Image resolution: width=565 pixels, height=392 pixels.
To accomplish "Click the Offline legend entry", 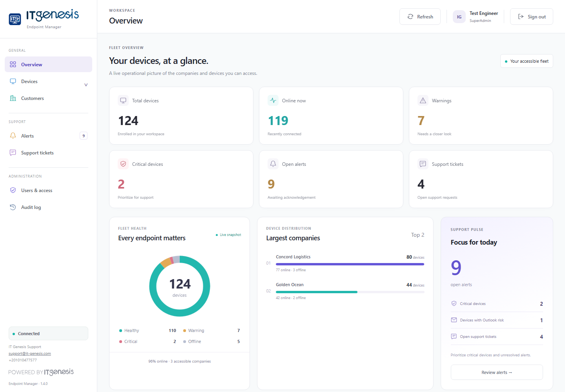I will (x=211, y=341).
